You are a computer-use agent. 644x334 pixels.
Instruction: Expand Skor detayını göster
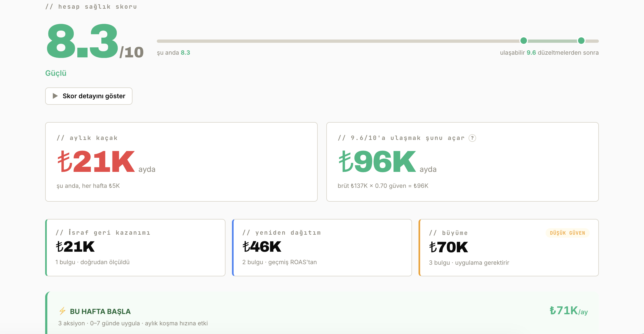tap(89, 96)
